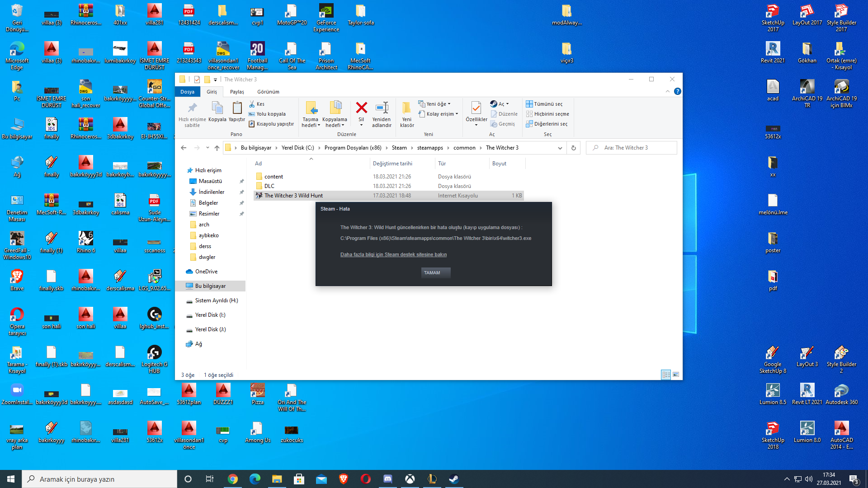868x488 pixels.
Task: Click the Steam icon in the taskbar
Action: [454, 479]
